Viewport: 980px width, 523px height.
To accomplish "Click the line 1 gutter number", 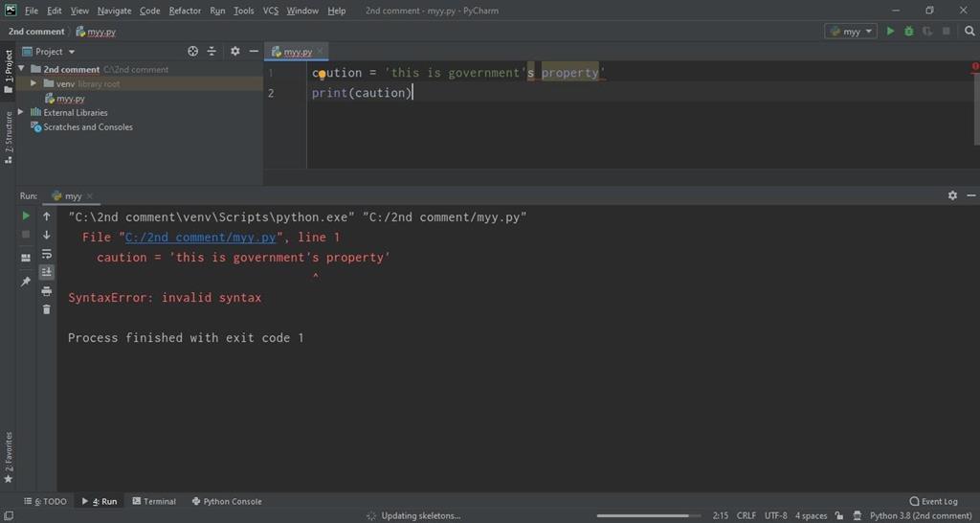I will pos(271,73).
